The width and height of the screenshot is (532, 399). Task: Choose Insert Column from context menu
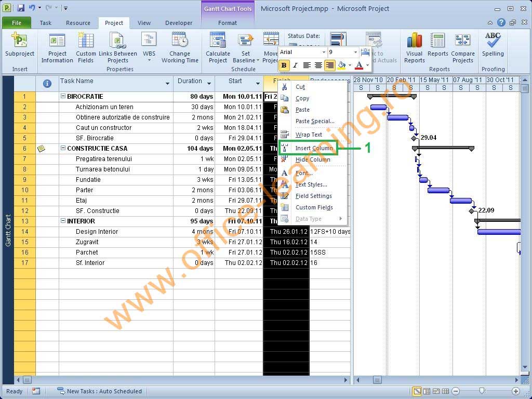[312, 148]
